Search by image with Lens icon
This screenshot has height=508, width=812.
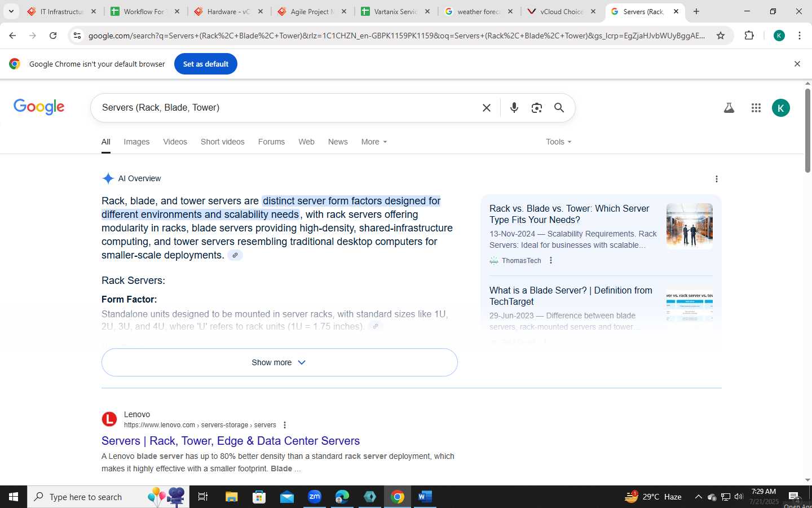click(x=536, y=107)
